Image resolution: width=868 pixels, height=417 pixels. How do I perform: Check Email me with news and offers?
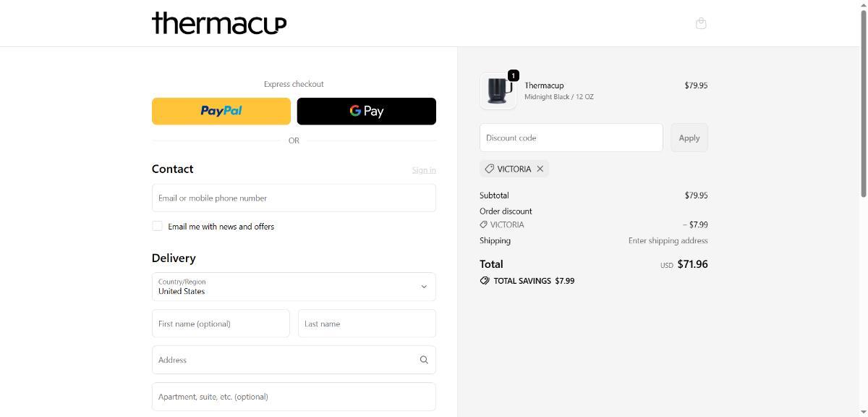click(157, 226)
